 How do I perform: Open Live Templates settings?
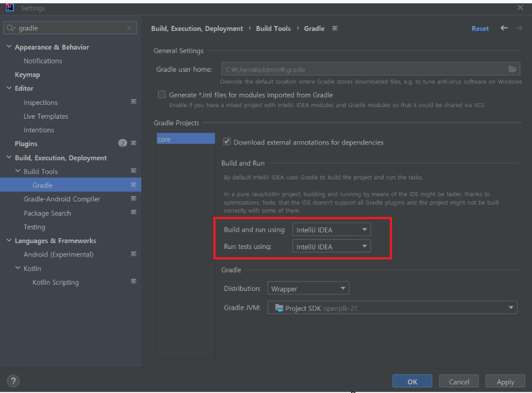[46, 116]
